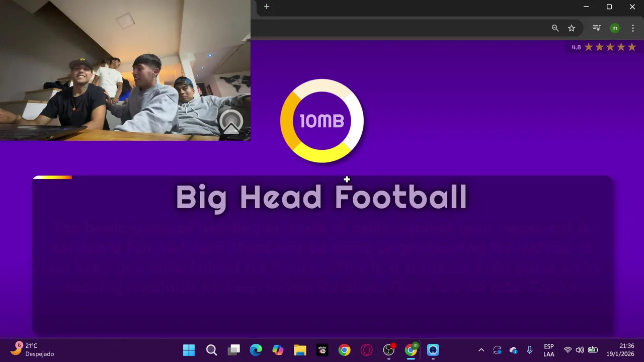Click the microphone tray icon

coord(529,350)
